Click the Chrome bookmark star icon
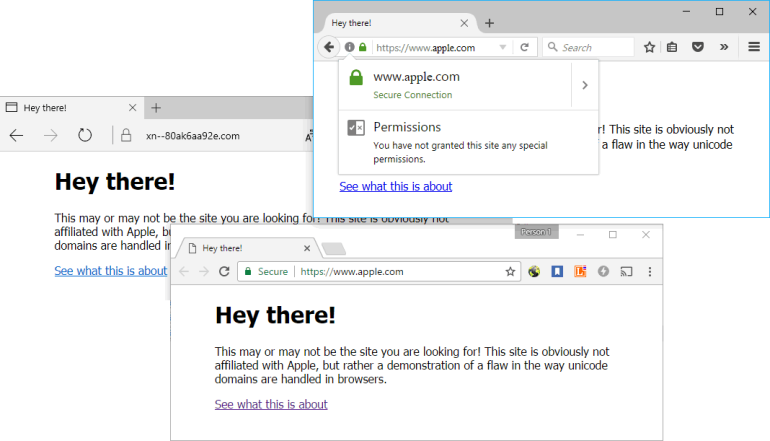Viewport: 770px width, 441px height. click(x=510, y=271)
